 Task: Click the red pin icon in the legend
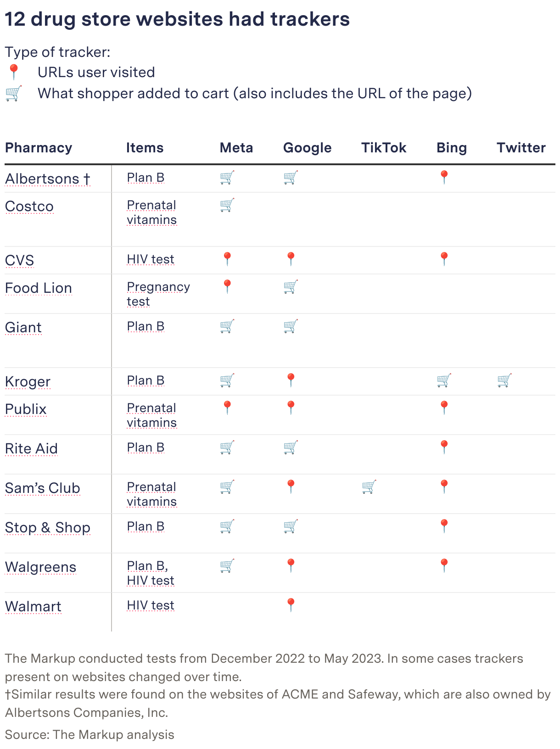point(13,72)
